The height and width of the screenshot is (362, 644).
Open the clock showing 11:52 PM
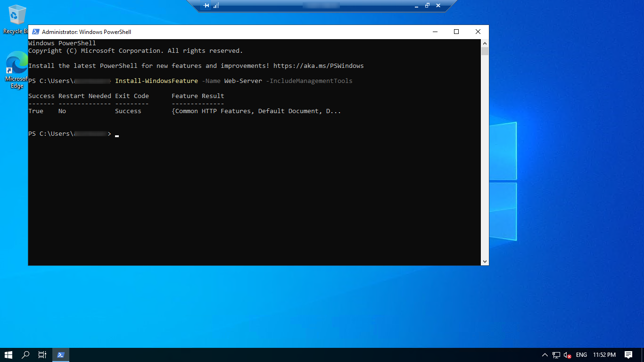tap(604, 355)
